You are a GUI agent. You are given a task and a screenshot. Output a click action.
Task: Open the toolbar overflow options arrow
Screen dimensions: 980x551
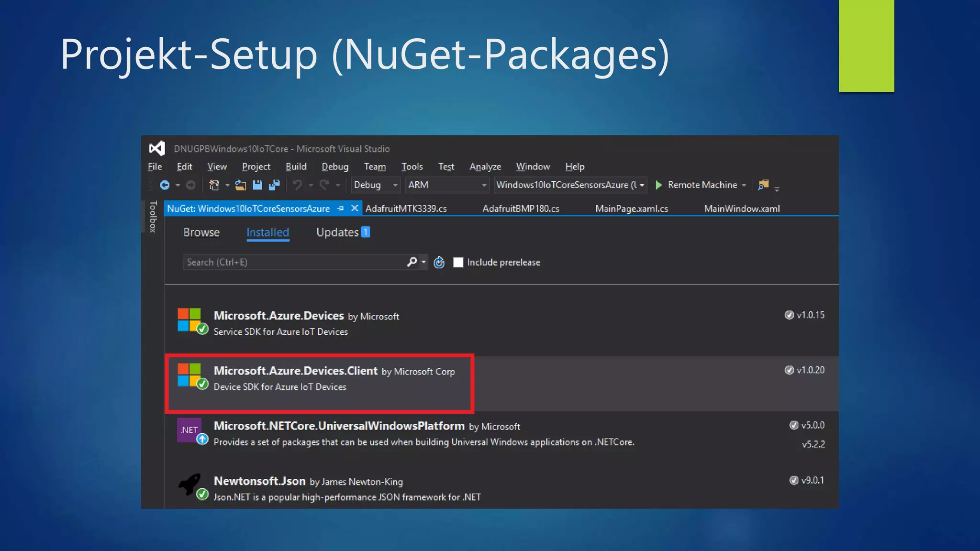click(777, 188)
